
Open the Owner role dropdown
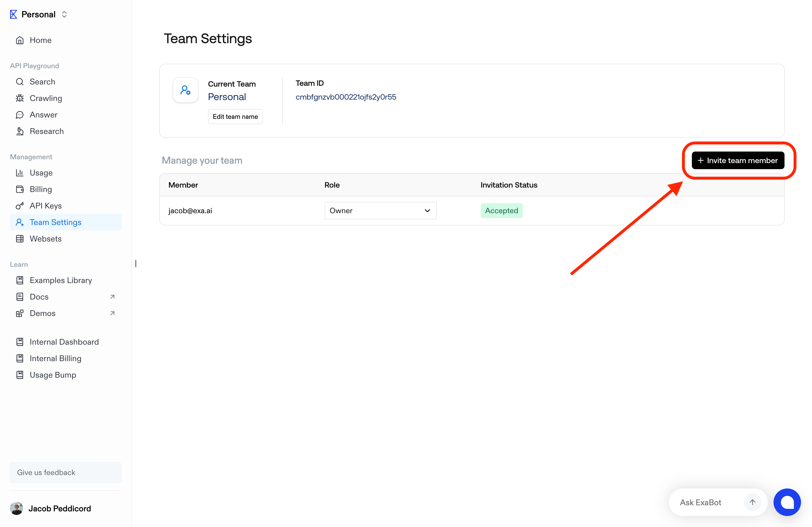380,211
